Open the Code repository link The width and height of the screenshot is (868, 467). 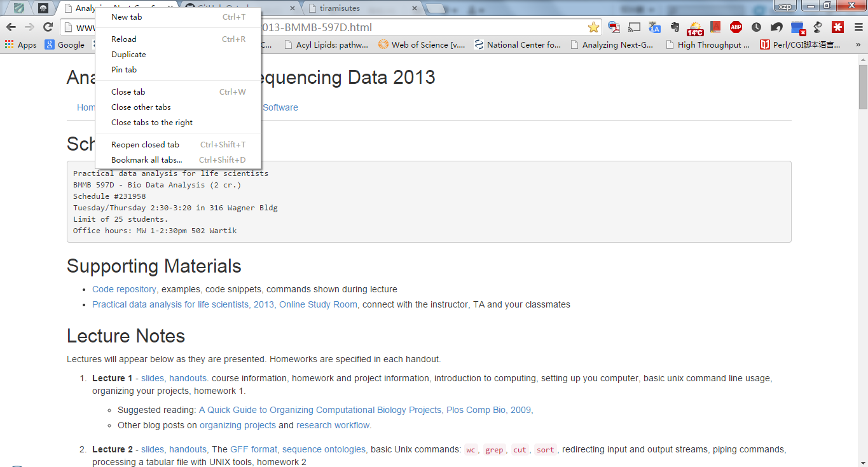pyautogui.click(x=125, y=289)
